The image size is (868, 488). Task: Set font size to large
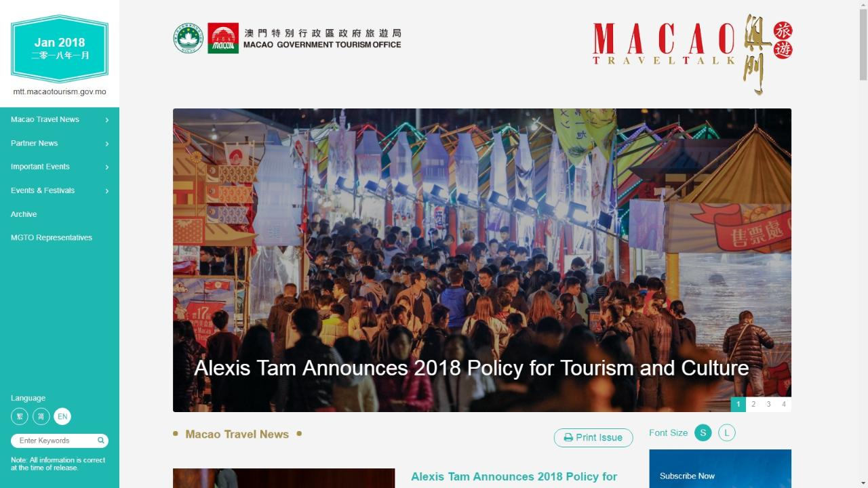[727, 432]
